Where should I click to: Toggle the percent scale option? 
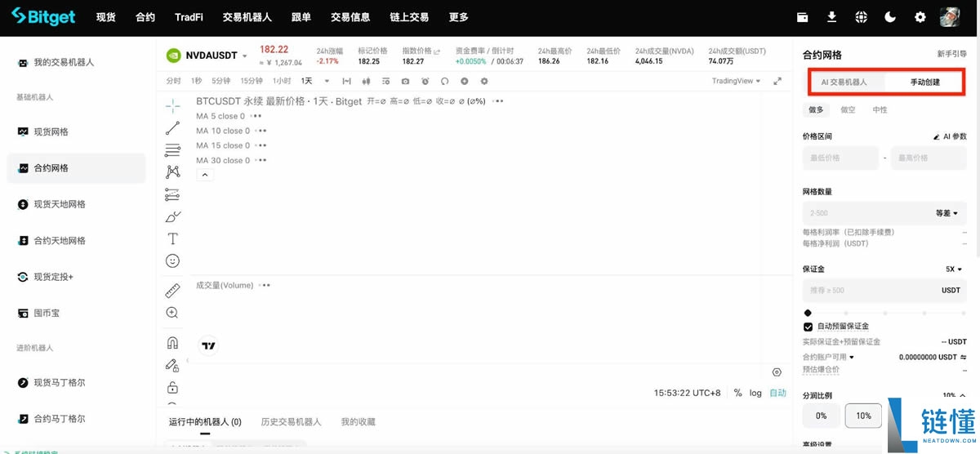pyautogui.click(x=738, y=393)
